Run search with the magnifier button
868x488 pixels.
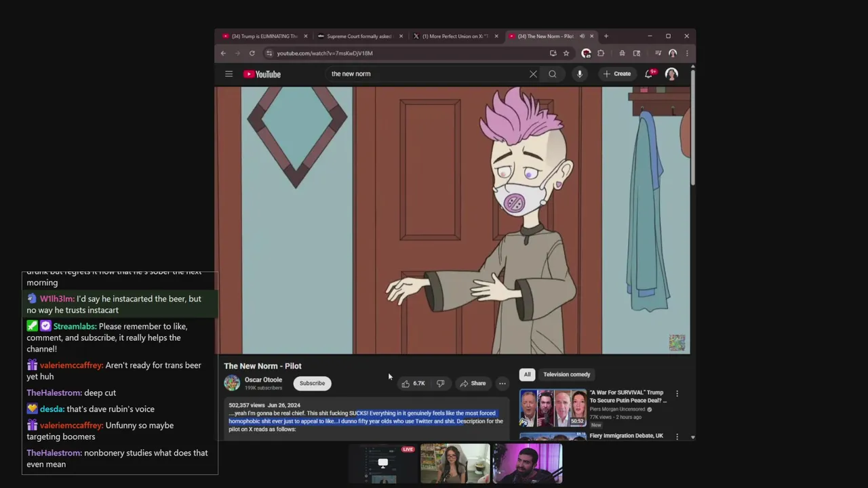click(x=553, y=74)
